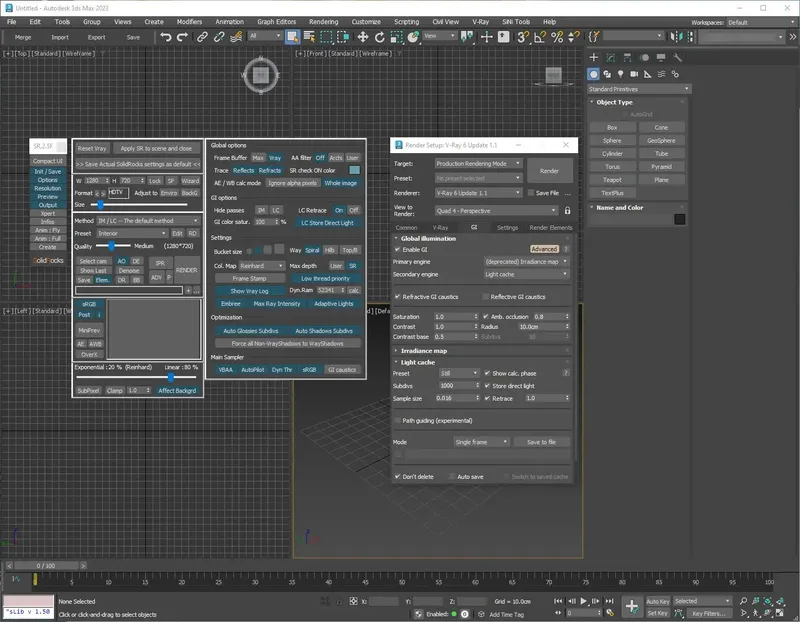Switch to the Settings tab in Render Setup
The width and height of the screenshot is (800, 622).
pos(508,228)
